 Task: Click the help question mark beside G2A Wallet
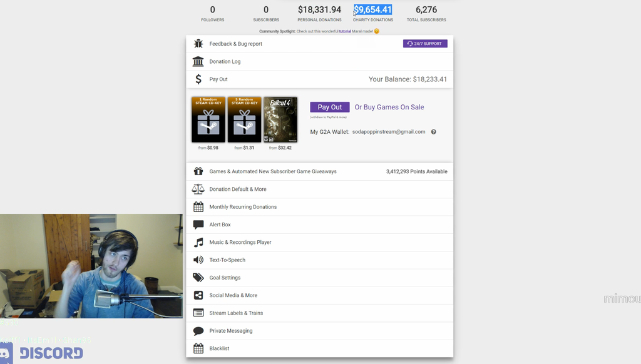pyautogui.click(x=433, y=132)
